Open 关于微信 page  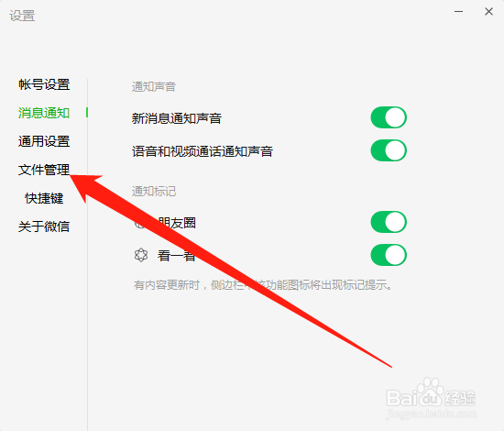(44, 227)
